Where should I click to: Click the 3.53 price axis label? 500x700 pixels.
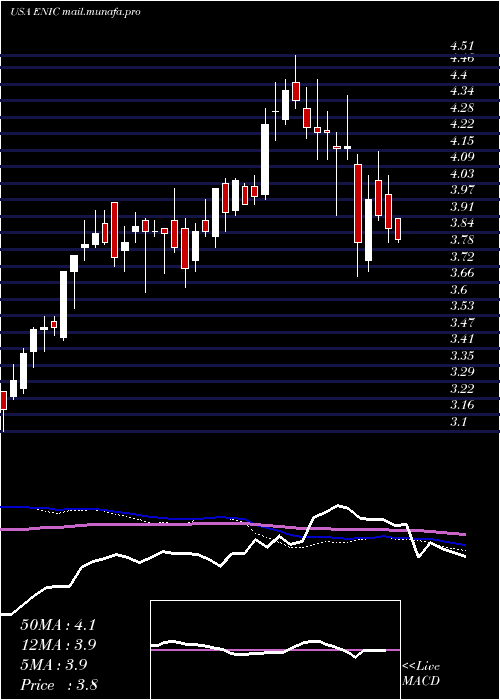(462, 306)
